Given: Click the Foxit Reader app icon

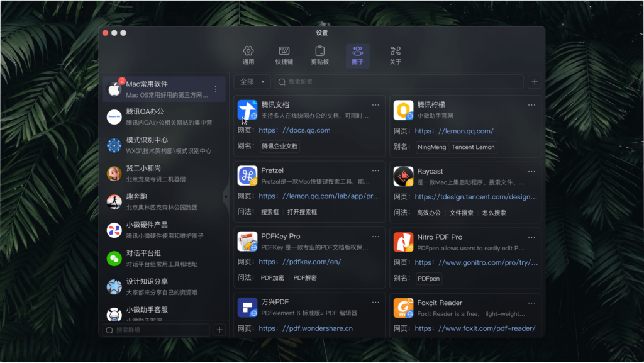Looking at the screenshot, I should 403,308.
